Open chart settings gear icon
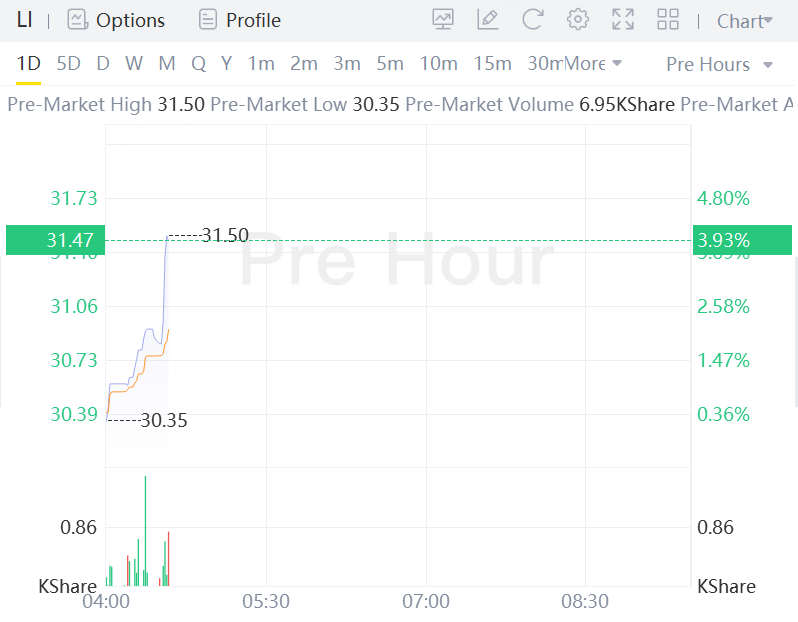 [x=577, y=20]
